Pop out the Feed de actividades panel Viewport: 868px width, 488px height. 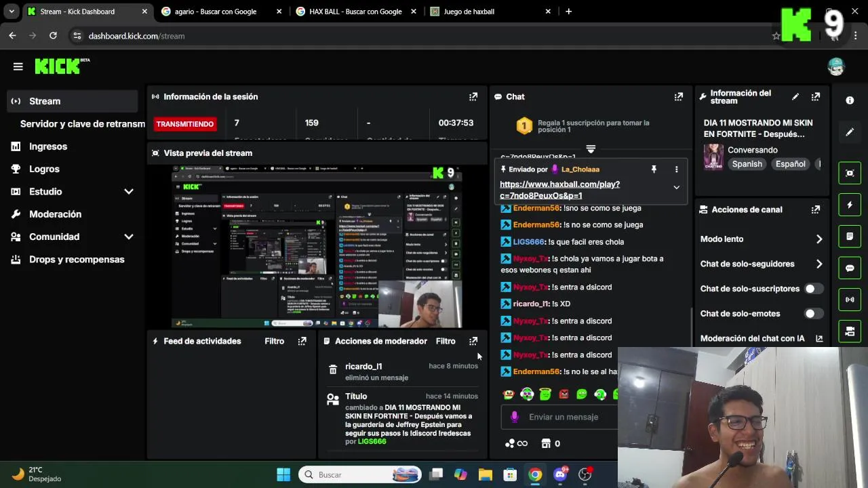click(x=302, y=341)
